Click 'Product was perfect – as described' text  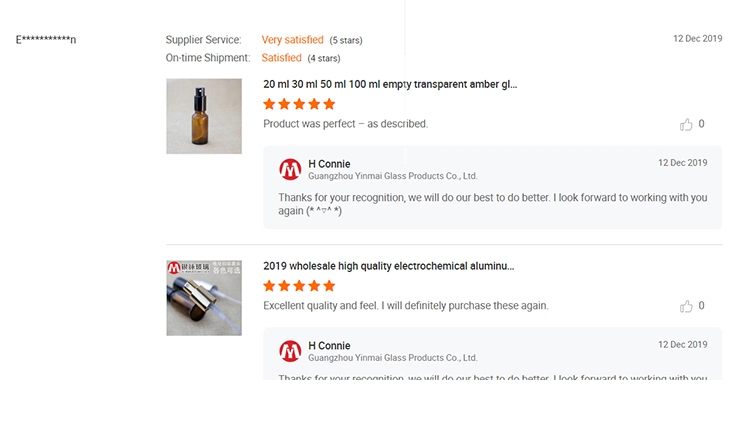coord(345,124)
